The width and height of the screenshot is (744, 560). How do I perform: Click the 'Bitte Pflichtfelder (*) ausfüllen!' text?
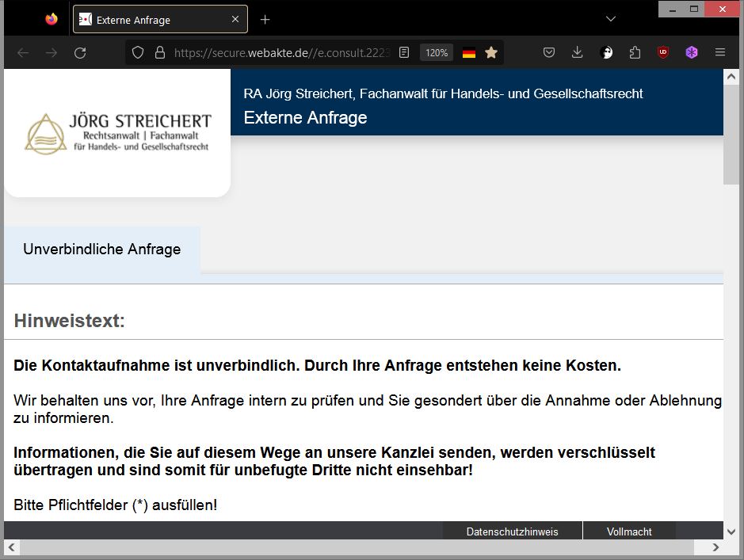[x=116, y=505]
